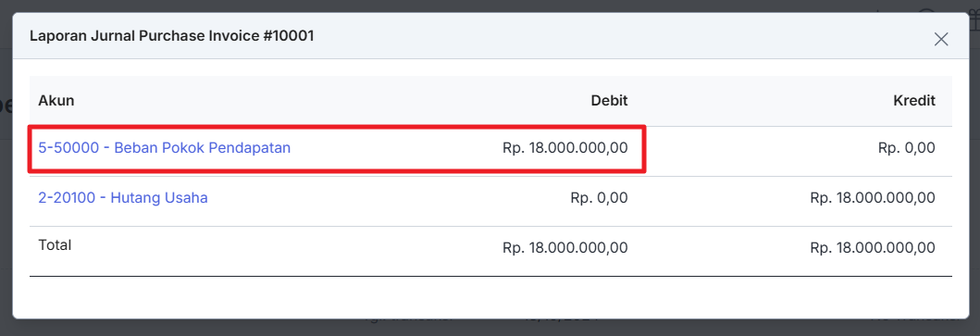Click the Total row label
This screenshot has height=336, width=980.
(55, 245)
